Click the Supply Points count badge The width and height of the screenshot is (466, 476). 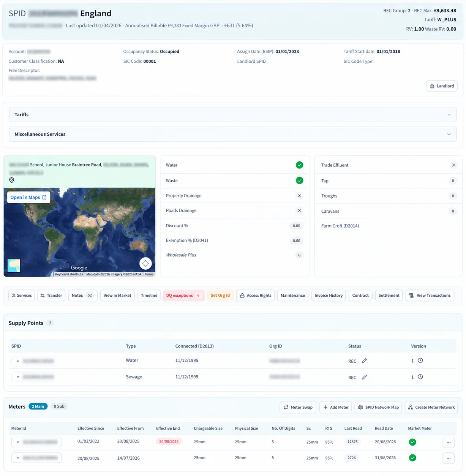[50, 323]
